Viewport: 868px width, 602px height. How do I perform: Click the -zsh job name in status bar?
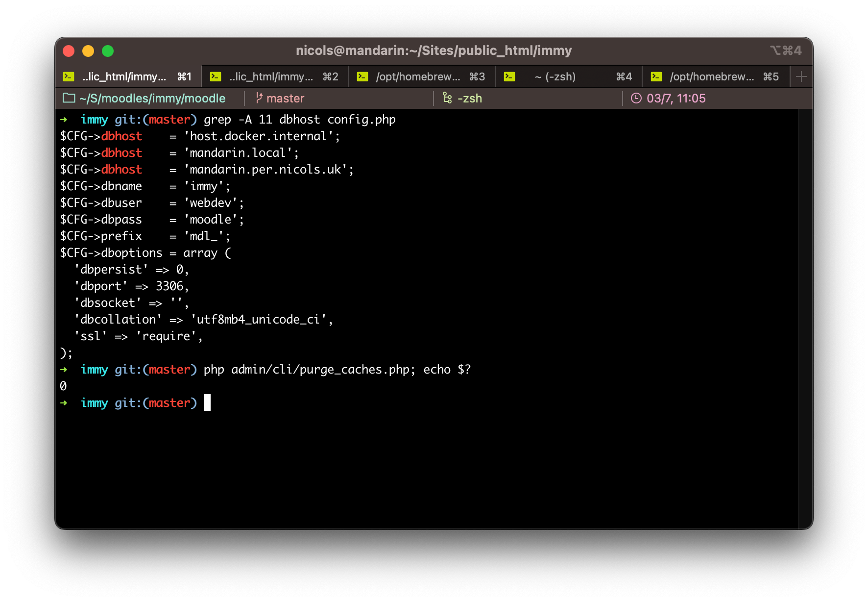[x=470, y=99]
